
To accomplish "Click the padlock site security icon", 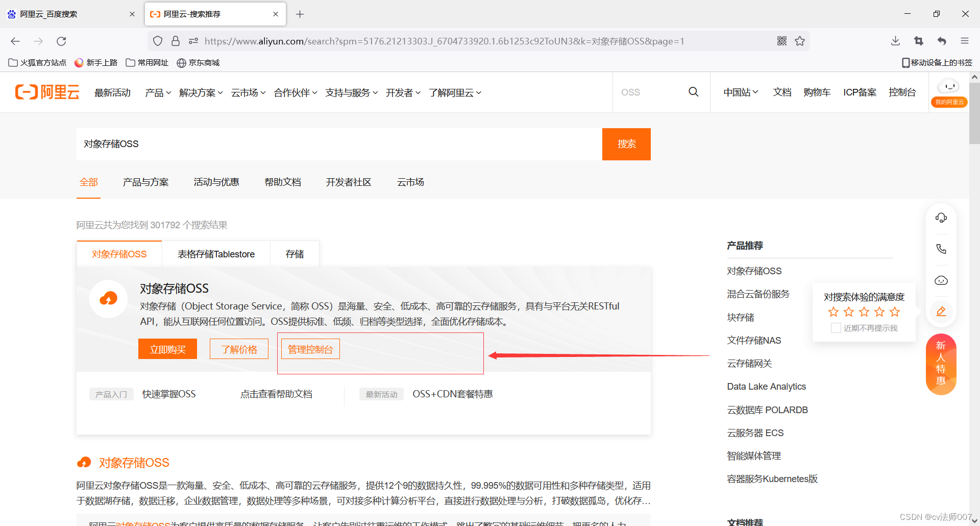I will coord(176,41).
